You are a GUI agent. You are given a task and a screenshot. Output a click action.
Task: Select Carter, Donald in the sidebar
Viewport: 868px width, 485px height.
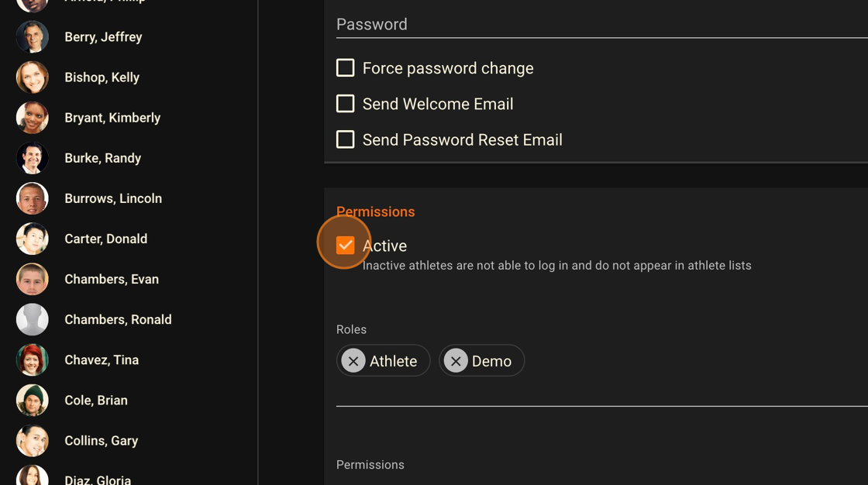click(105, 239)
